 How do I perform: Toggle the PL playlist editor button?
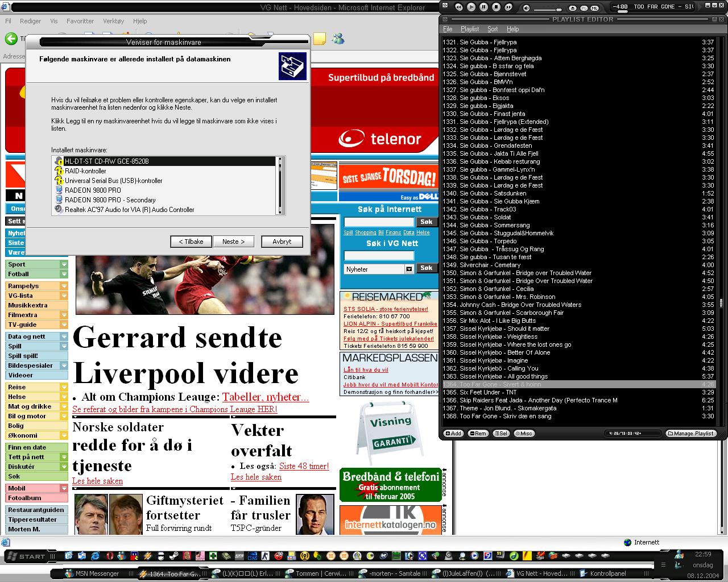click(584, 8)
